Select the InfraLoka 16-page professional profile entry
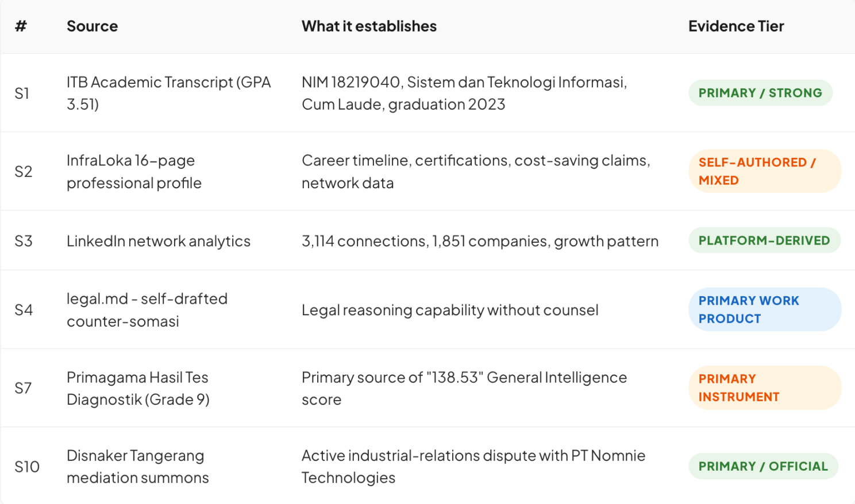 tap(134, 172)
